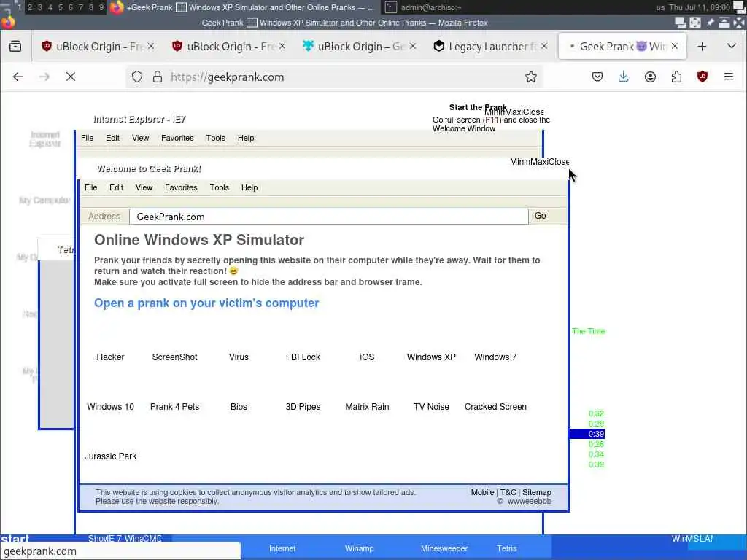Image resolution: width=747 pixels, height=560 pixels.
Task: Open the extensions puzzle icon
Action: click(x=676, y=77)
